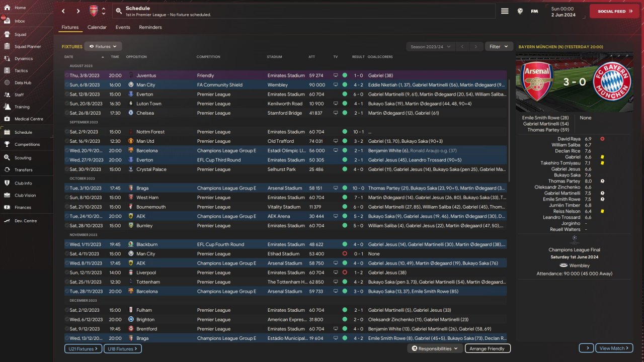Click Declan Rice in the match ratings list

point(569,151)
